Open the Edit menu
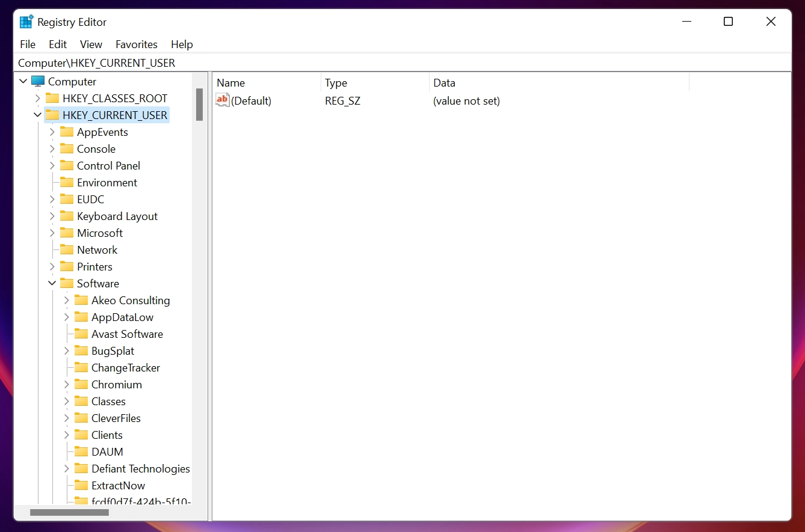The height and width of the screenshot is (532, 805). 58,44
